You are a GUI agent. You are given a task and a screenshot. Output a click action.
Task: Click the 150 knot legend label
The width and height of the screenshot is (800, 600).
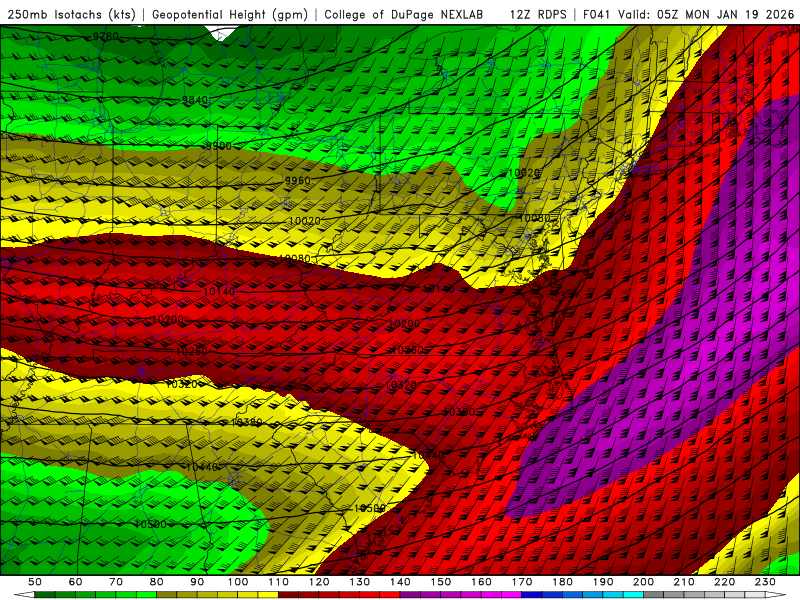coord(441,582)
